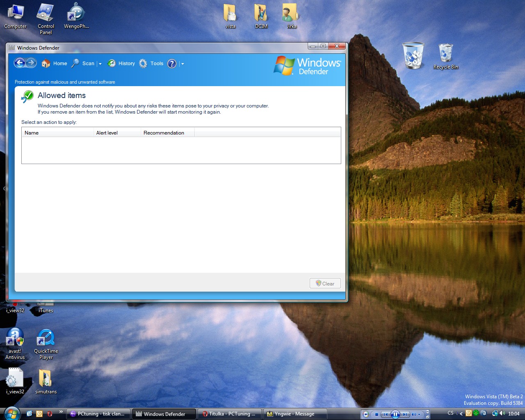The image size is (525, 420).
Task: Restore the media player toolbar window
Action: click(427, 417)
